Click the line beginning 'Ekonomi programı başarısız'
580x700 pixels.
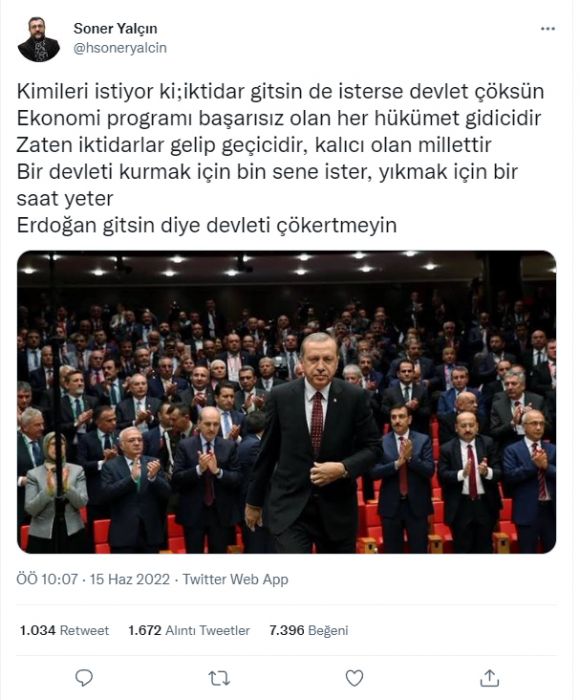coord(279,118)
